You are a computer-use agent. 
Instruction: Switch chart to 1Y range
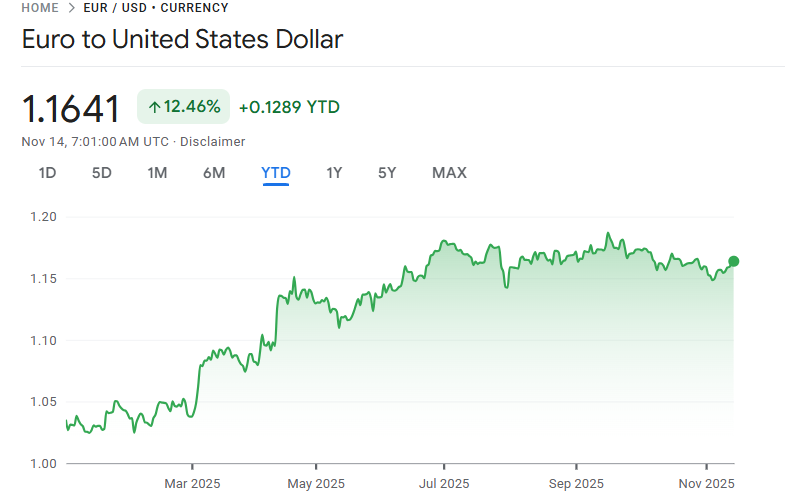pos(334,173)
